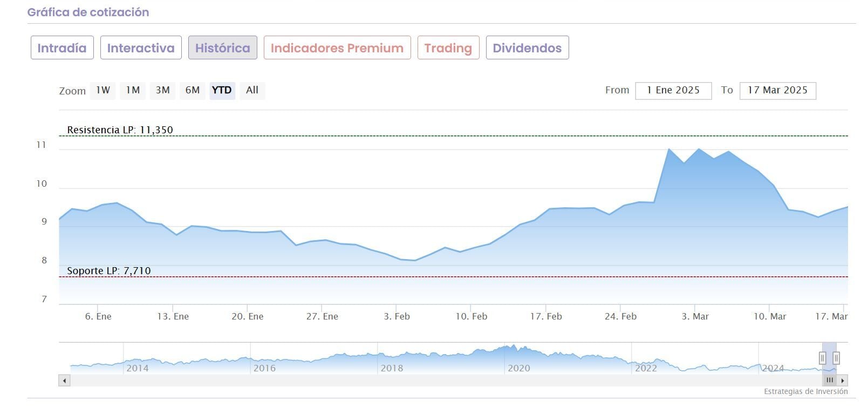
Task: Set zoom range to 6M
Action: click(x=193, y=90)
